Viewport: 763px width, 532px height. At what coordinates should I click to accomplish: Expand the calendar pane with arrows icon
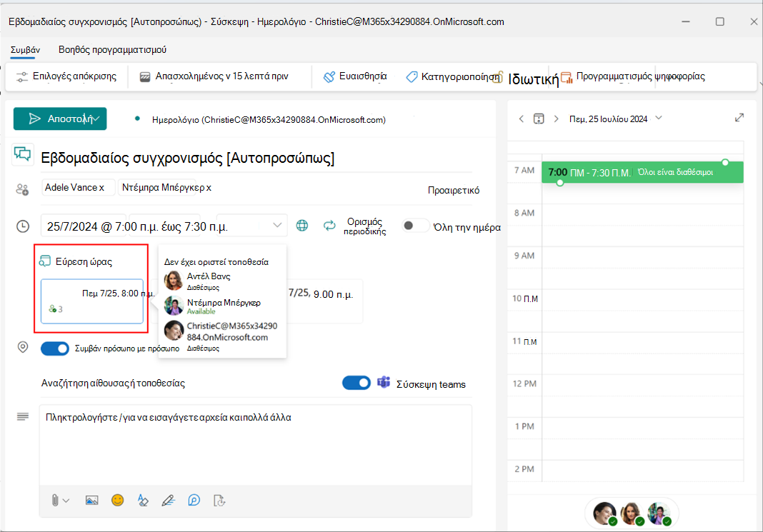click(x=739, y=118)
